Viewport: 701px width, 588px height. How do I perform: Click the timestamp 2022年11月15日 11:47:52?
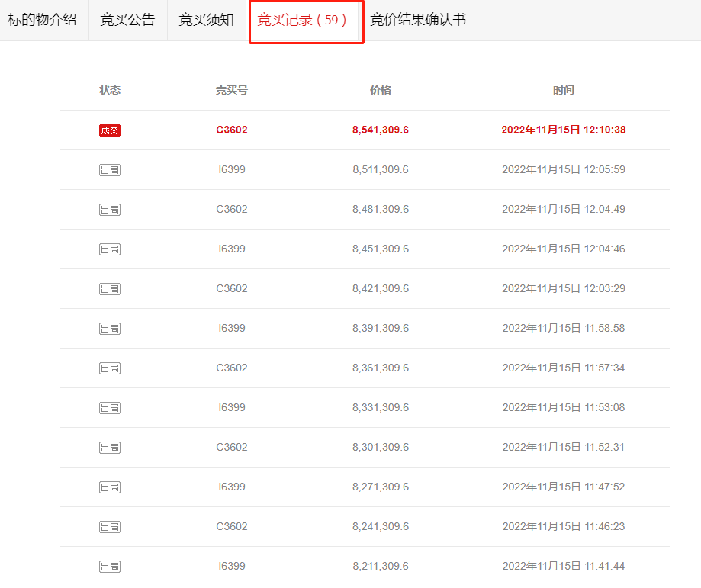coord(563,487)
